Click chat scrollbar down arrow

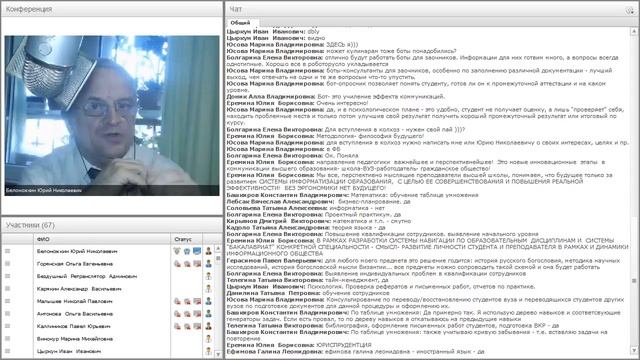633,350
